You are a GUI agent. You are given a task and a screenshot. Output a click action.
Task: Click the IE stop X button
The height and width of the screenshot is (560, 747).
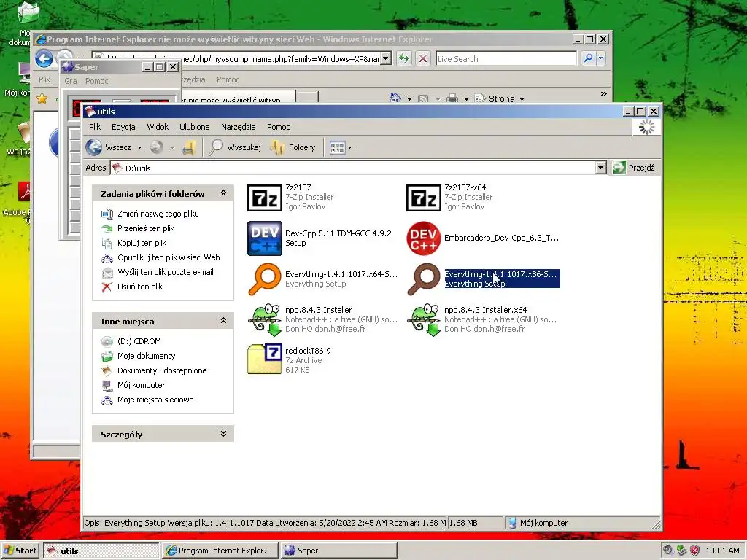(x=422, y=58)
